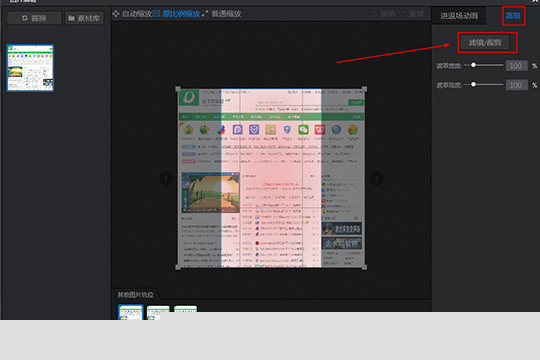Open the 素材库 material library
540x360 pixels.
84,18
